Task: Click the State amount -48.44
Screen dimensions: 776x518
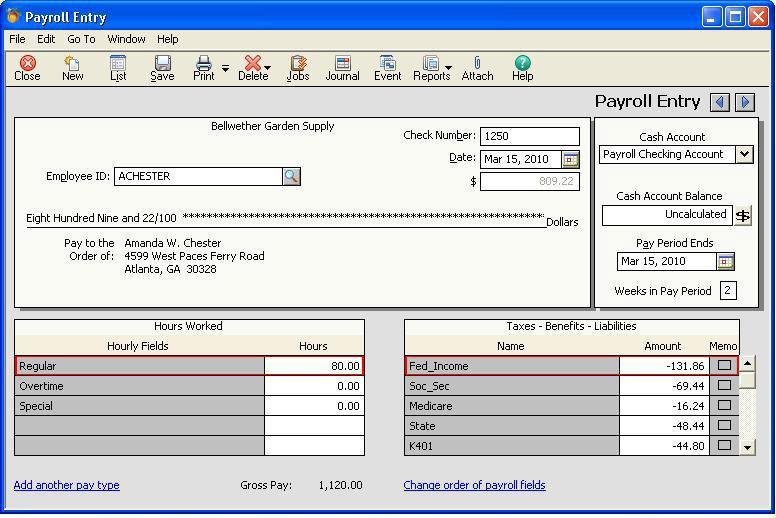Action: [x=664, y=425]
